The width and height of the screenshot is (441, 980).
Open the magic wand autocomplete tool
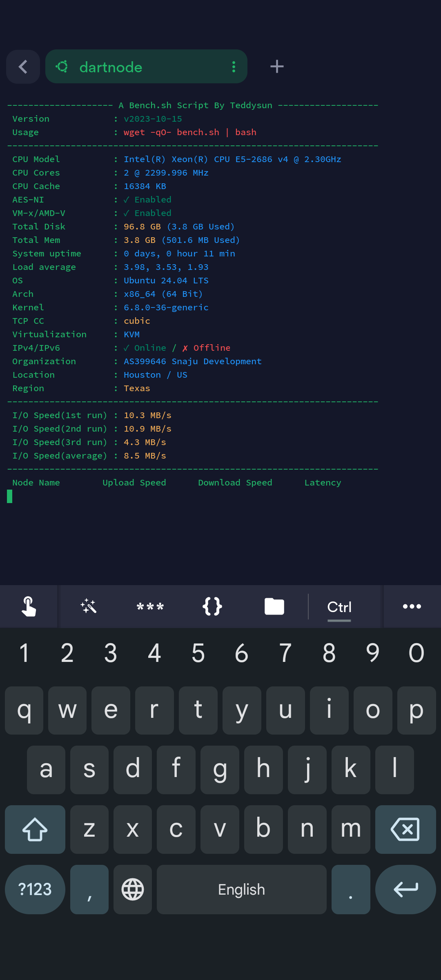89,606
